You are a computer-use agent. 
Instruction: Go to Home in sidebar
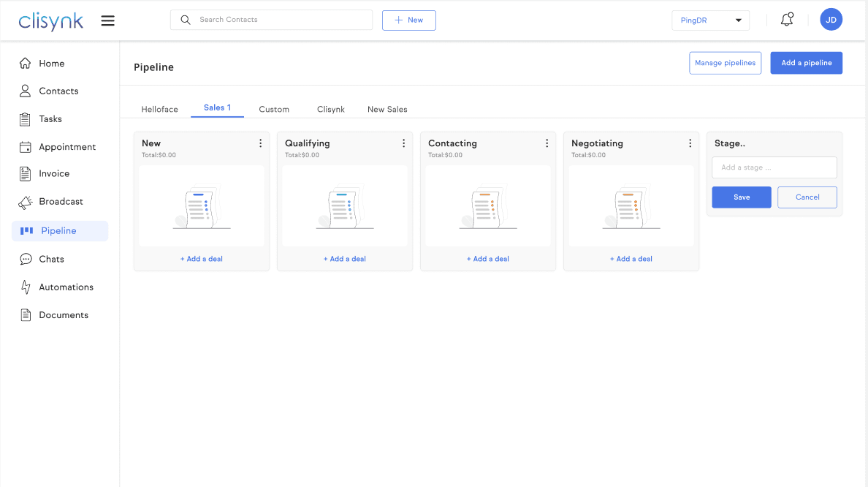pos(51,64)
